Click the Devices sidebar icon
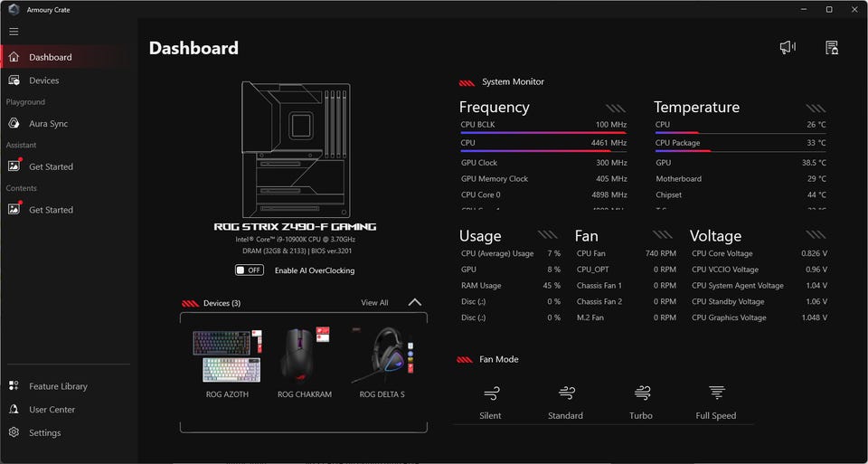 click(x=14, y=80)
